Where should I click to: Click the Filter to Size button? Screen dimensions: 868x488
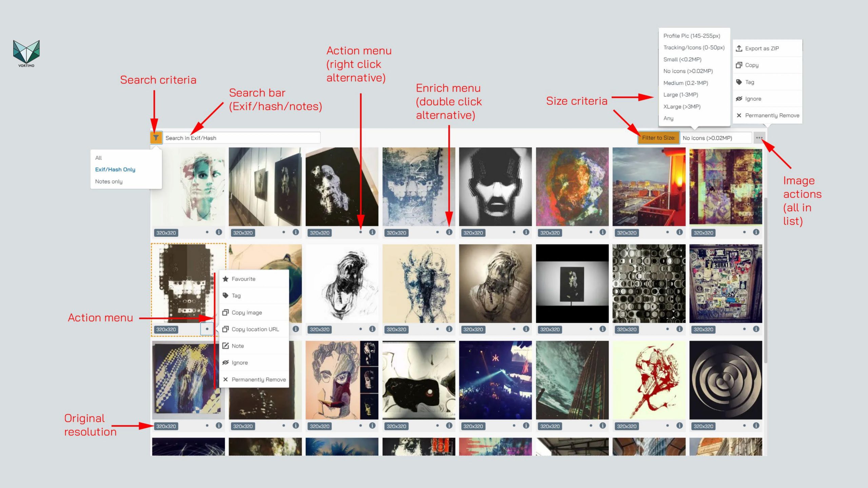tap(658, 138)
